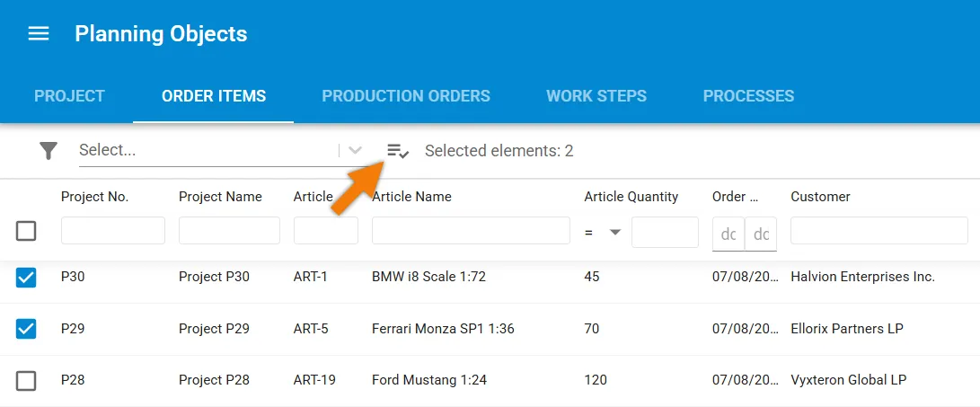Viewport: 980px width, 407px height.
Task: Open the hamburger navigation menu
Action: (39, 33)
